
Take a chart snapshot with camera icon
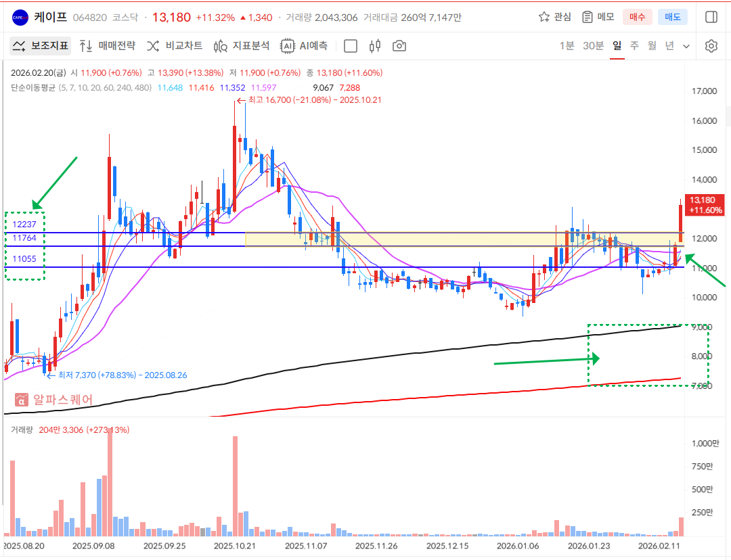click(399, 46)
